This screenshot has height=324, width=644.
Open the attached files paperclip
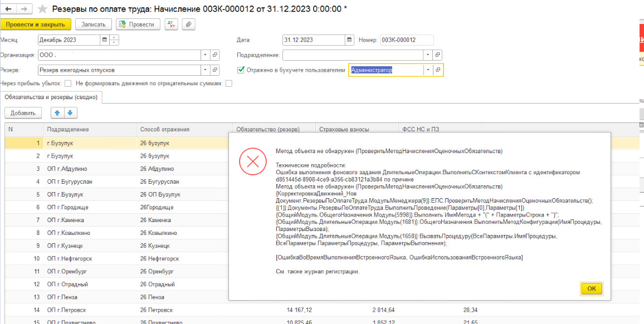point(188,24)
